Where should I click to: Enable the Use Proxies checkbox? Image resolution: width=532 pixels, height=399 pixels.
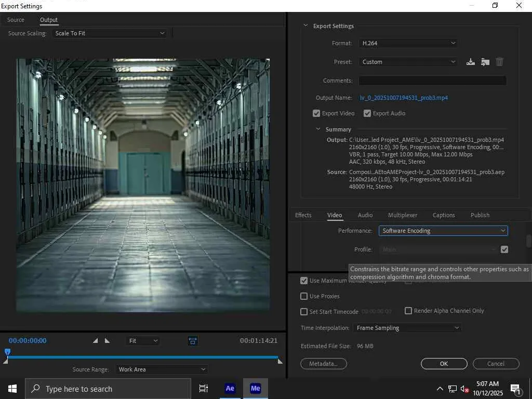click(304, 296)
